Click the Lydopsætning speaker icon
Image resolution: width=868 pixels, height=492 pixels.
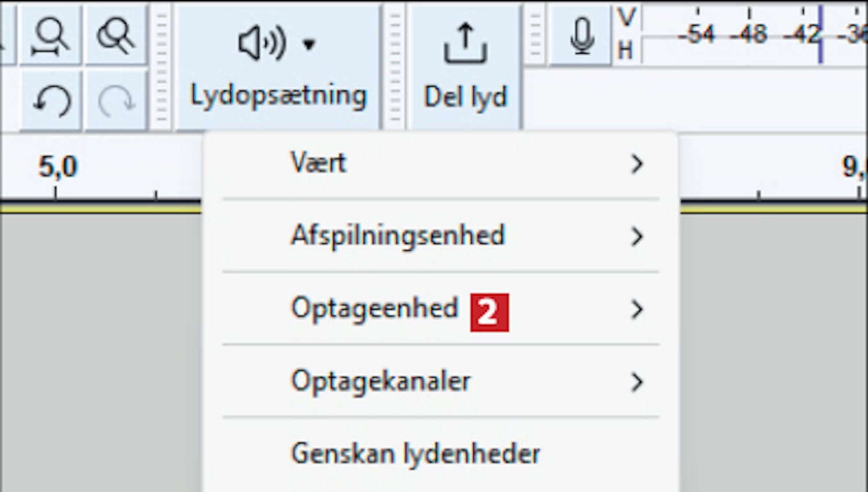click(x=262, y=43)
